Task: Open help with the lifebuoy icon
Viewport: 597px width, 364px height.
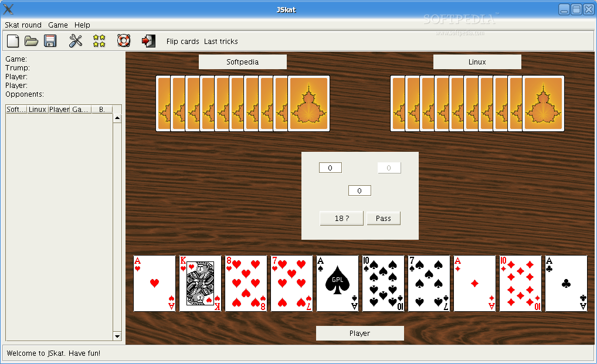Action: click(124, 40)
